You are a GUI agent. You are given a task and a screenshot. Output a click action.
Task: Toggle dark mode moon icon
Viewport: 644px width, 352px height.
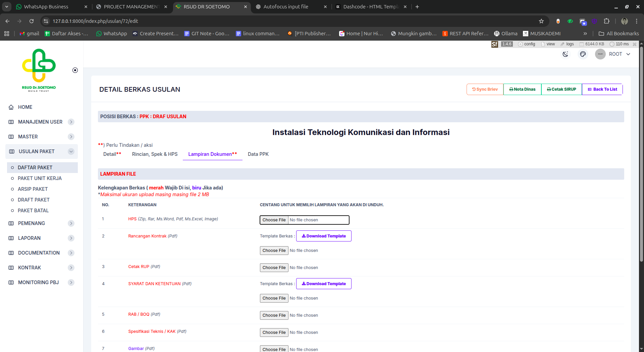[566, 54]
